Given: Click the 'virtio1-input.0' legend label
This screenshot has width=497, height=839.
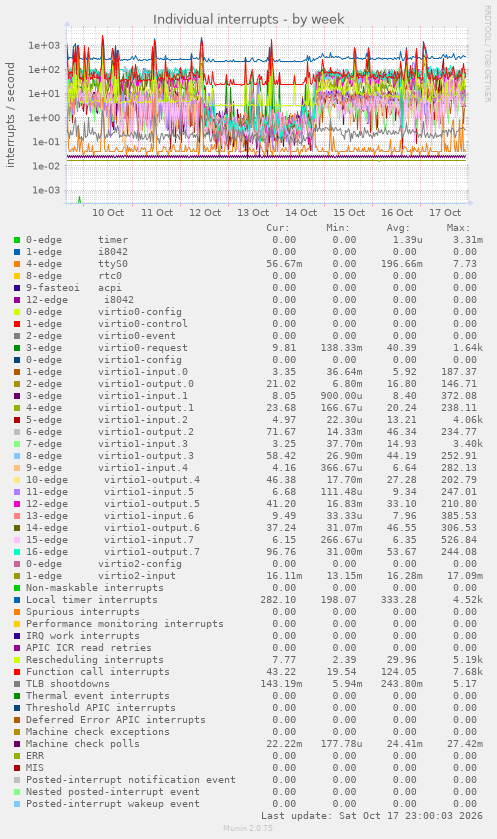Looking at the screenshot, I should click(x=143, y=372).
